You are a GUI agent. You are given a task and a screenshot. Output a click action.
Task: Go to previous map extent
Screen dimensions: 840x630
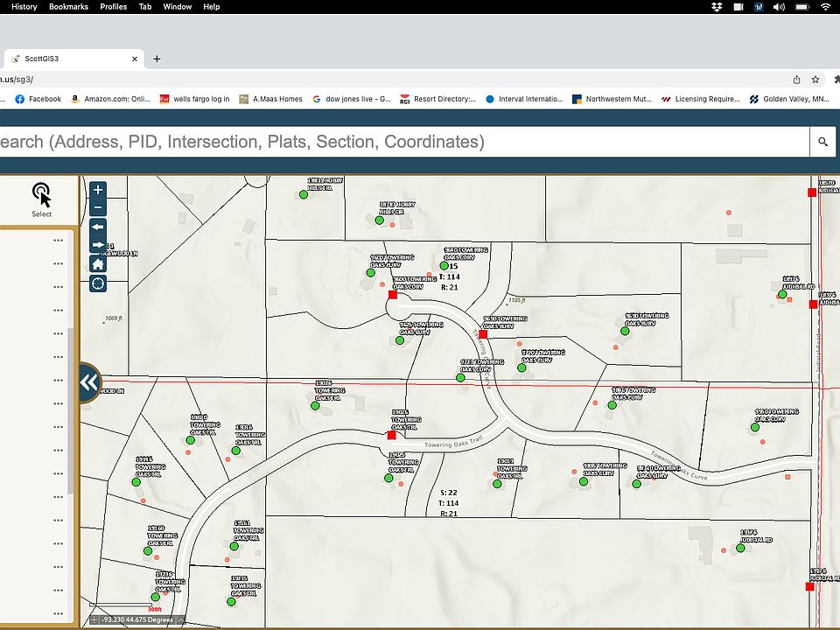[98, 227]
